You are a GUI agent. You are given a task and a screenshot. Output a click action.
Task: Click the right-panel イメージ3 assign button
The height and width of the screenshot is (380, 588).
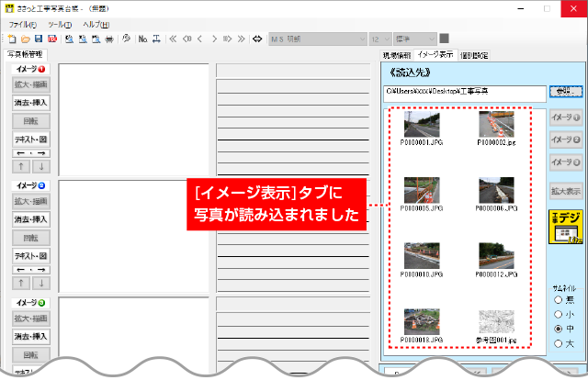[x=566, y=162]
